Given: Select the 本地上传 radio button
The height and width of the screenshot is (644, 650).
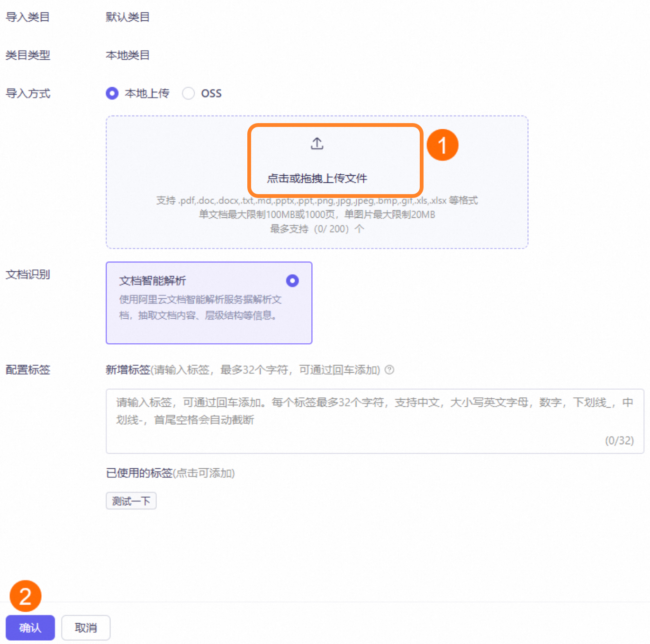Looking at the screenshot, I should (x=112, y=93).
